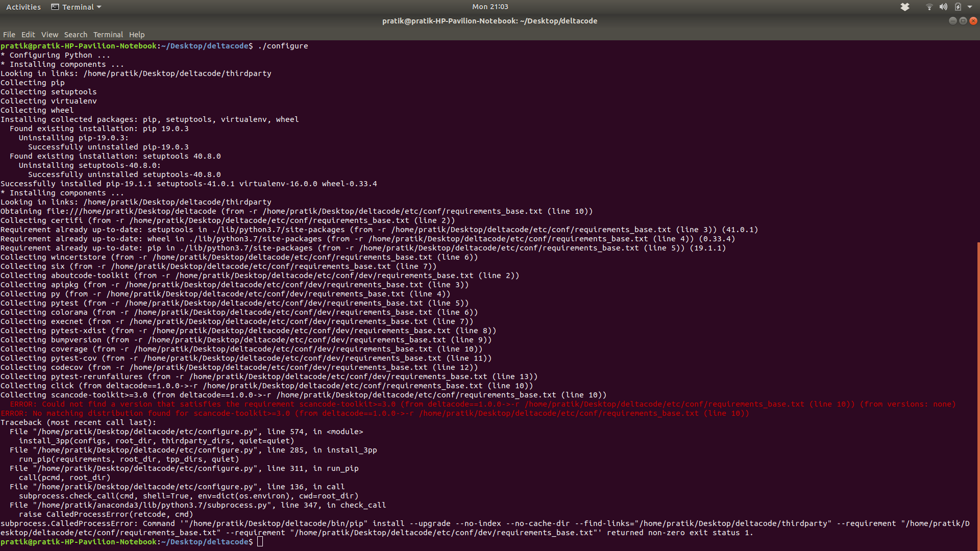
Task: Click the 'Collecting wincertstore' line
Action: pos(239,257)
